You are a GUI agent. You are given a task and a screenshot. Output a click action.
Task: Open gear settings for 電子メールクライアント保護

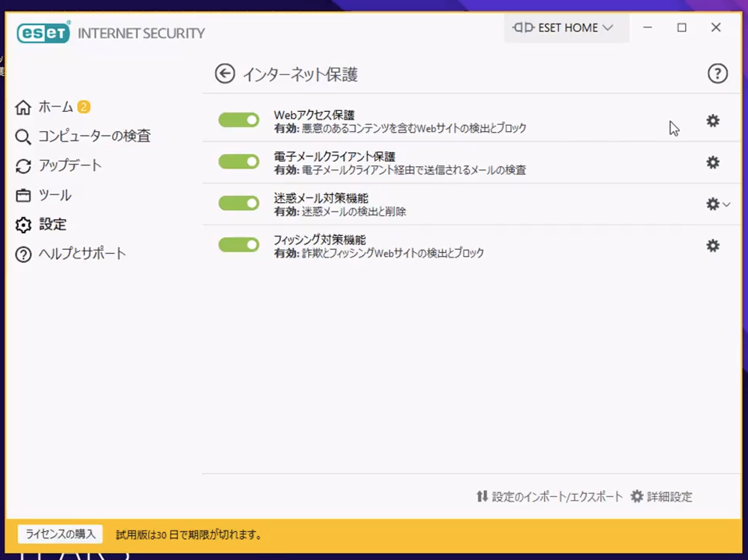[713, 163]
